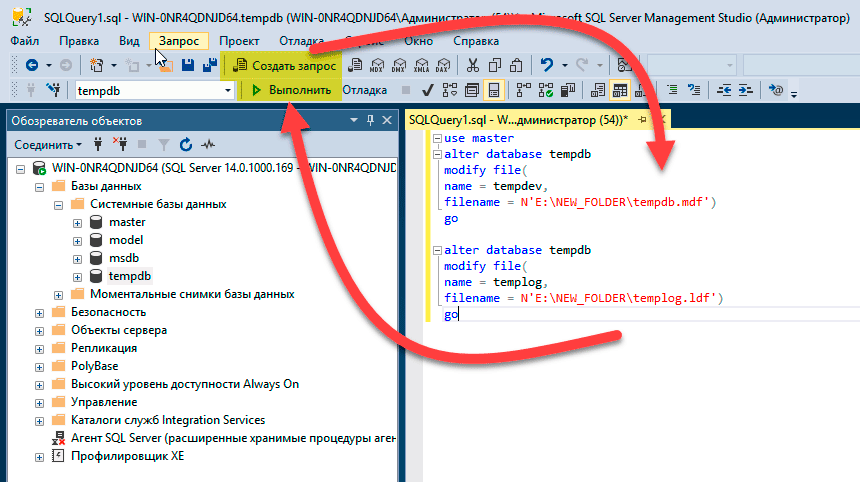This screenshot has height=482, width=860.
Task: Pin the Object Explorer panel
Action: (370, 120)
